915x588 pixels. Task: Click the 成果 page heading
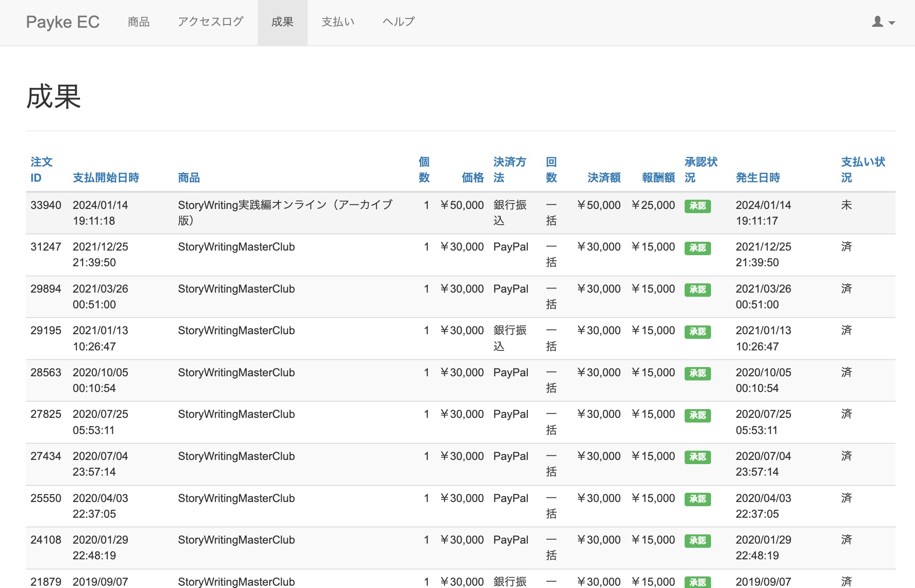point(54,97)
